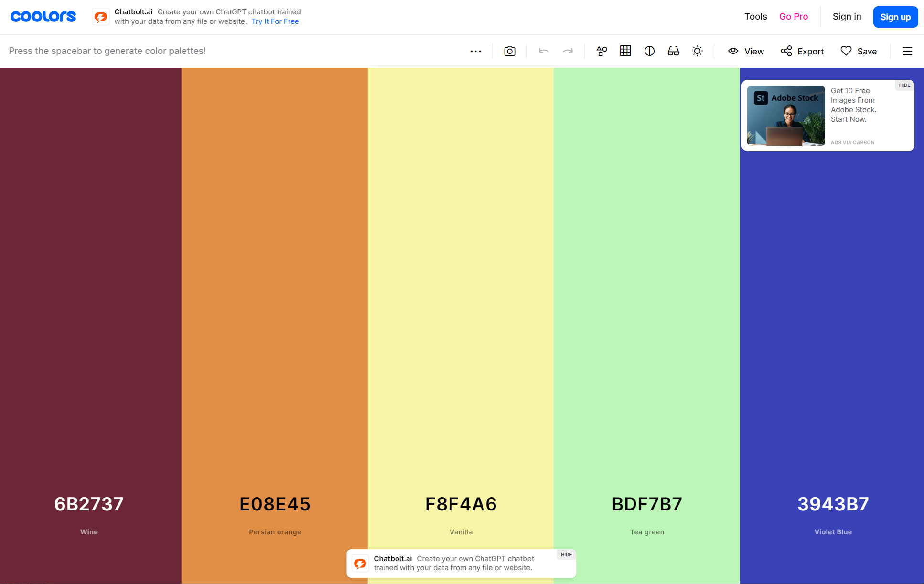Click the camera icon to create palette from photo
This screenshot has height=584, width=924.
click(509, 51)
